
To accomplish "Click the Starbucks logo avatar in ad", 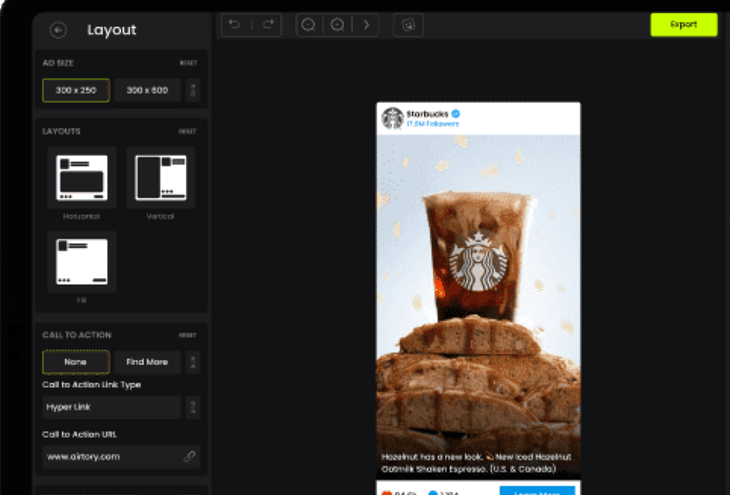I will click(x=392, y=118).
